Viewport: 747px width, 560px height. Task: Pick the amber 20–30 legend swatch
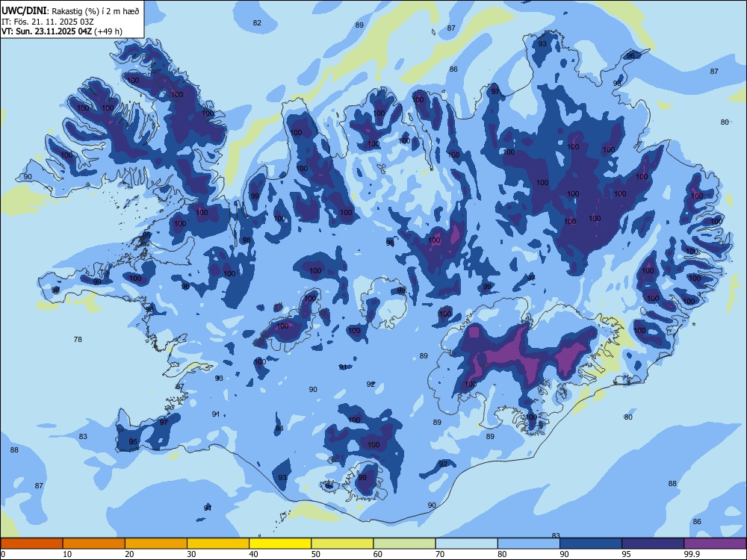pos(156,544)
